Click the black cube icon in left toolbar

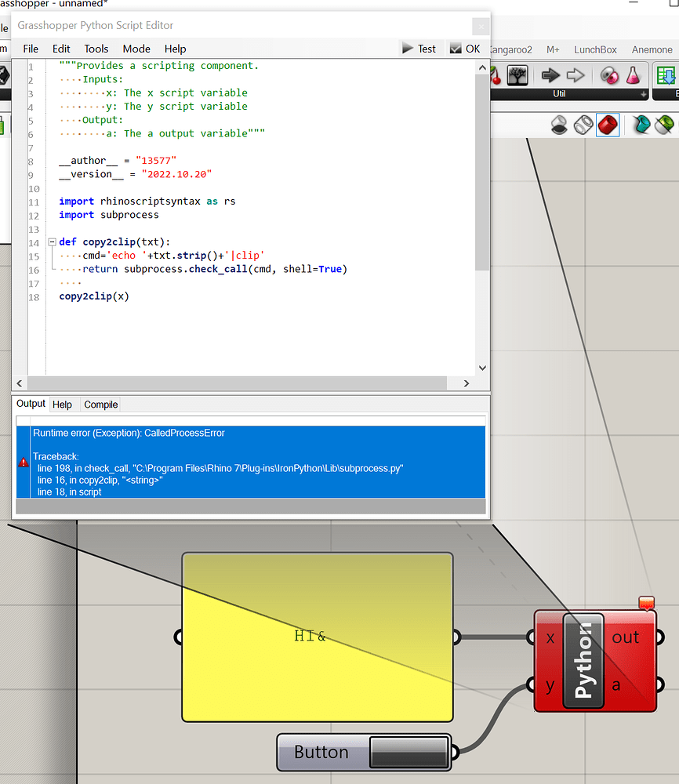(x=4, y=76)
